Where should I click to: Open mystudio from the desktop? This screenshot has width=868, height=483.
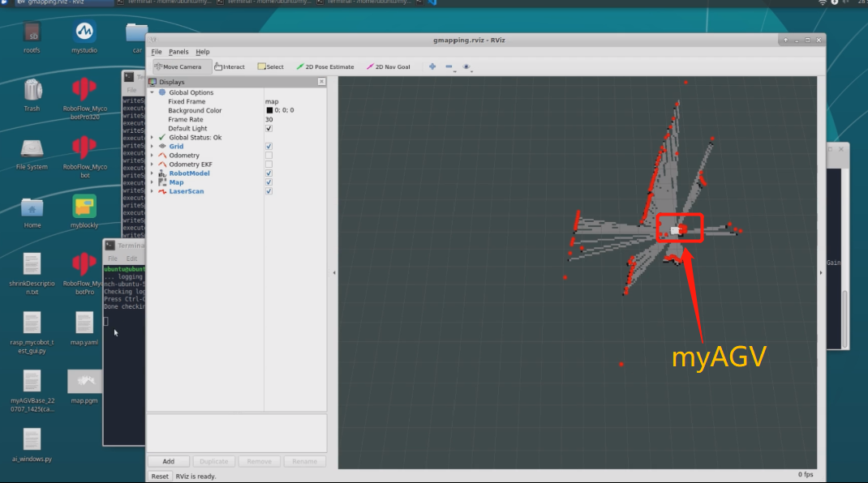pyautogui.click(x=84, y=32)
